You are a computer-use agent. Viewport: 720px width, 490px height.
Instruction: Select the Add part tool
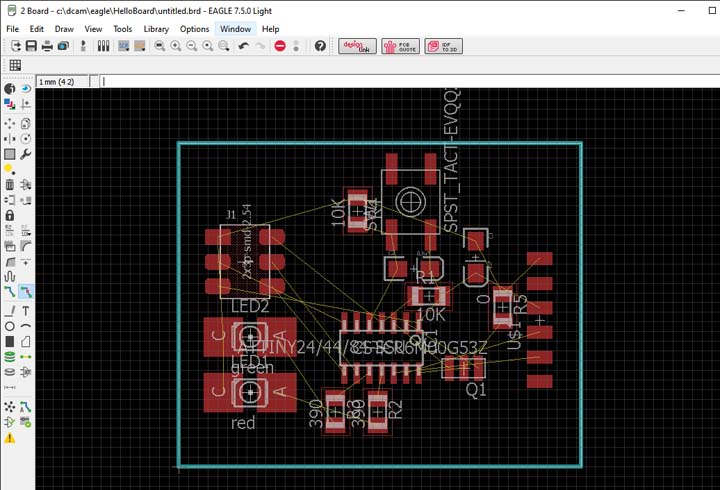pyautogui.click(x=26, y=185)
